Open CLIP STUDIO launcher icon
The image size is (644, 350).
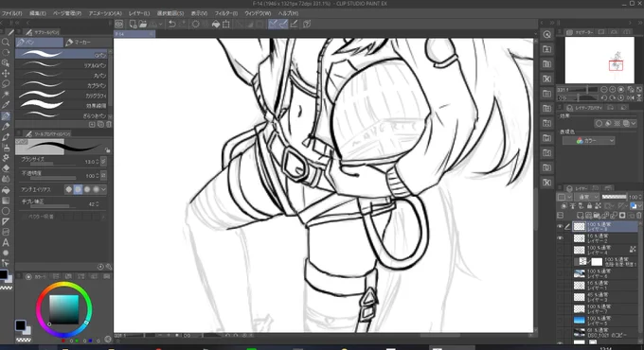tap(119, 24)
